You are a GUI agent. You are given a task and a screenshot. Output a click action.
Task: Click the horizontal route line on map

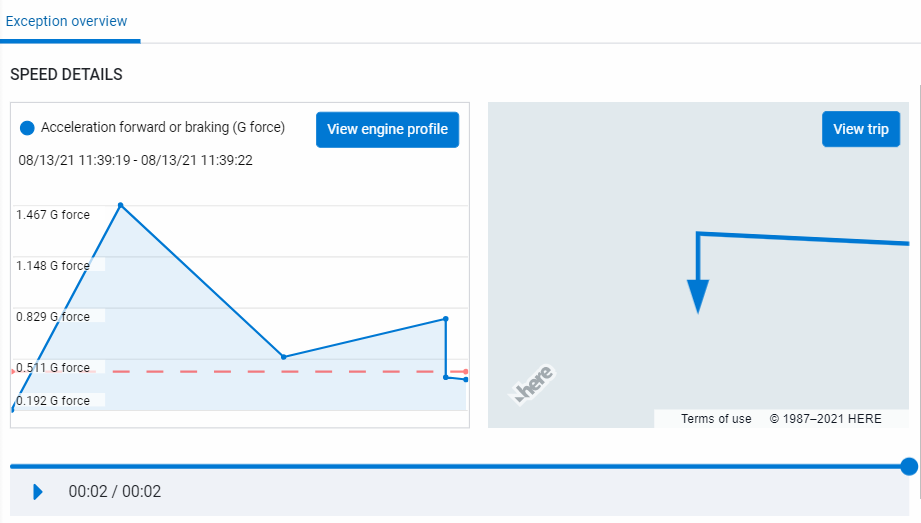tap(800, 238)
